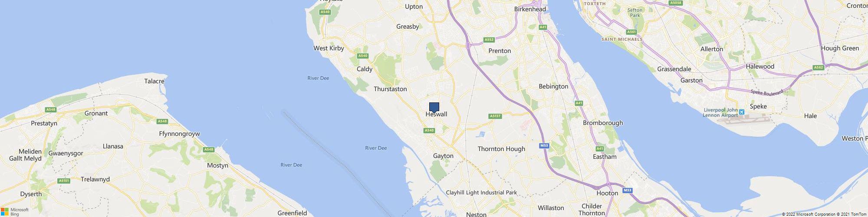
Task: Click the A5137 road shield
Action: [x=495, y=116]
